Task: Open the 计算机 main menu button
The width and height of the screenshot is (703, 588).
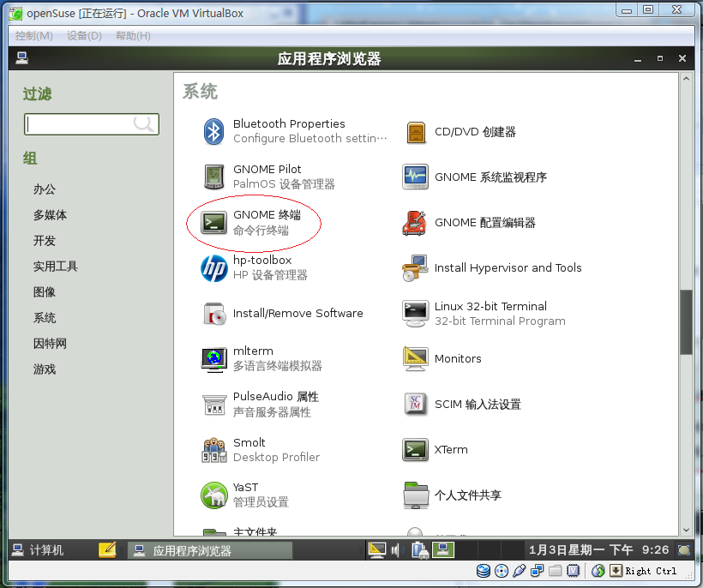Action: (38, 550)
